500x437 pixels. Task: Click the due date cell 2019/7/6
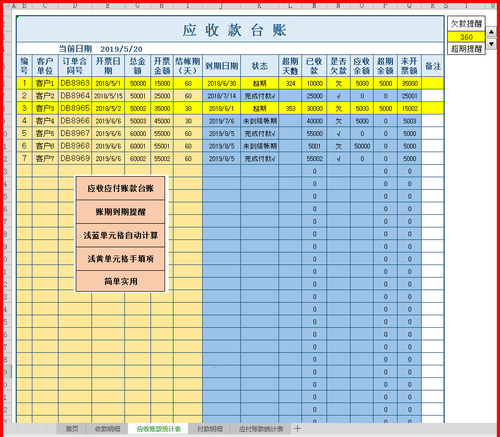tap(221, 121)
